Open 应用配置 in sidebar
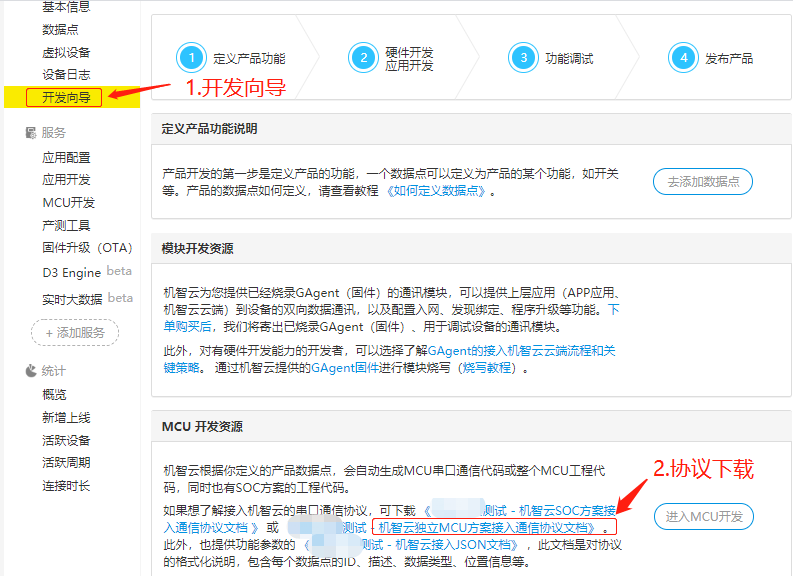 pos(66,157)
